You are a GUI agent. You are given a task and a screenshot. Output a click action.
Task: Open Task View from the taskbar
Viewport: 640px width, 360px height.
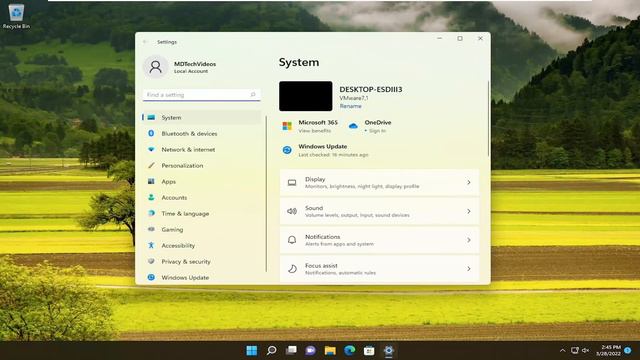coord(291,350)
